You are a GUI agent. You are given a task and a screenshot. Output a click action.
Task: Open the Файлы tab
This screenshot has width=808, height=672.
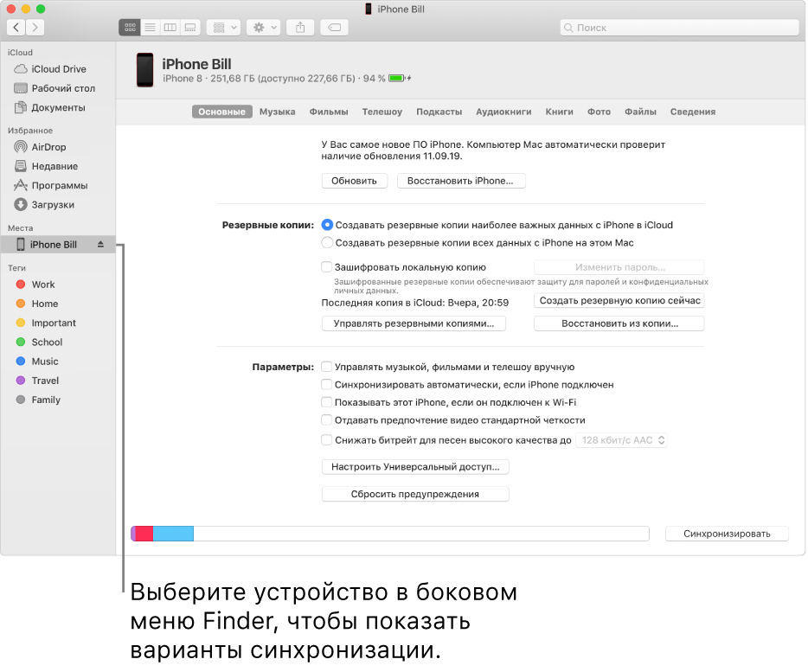640,112
